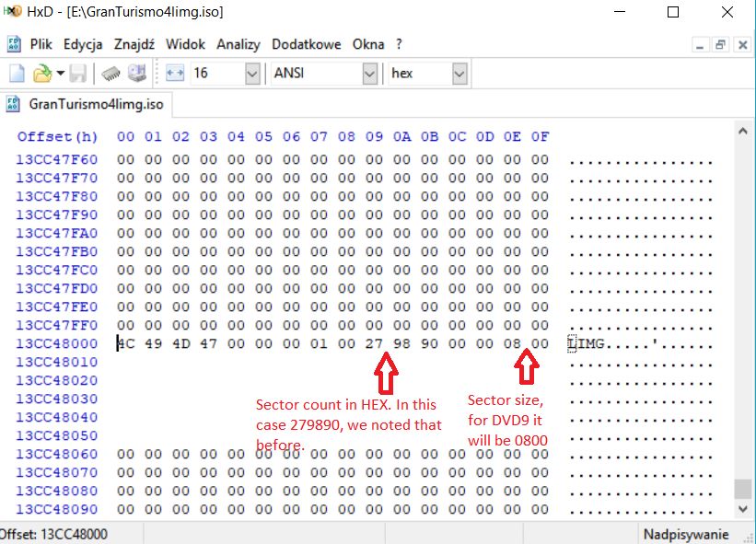Open the ? help menu
The height and width of the screenshot is (544, 756).
399,44
